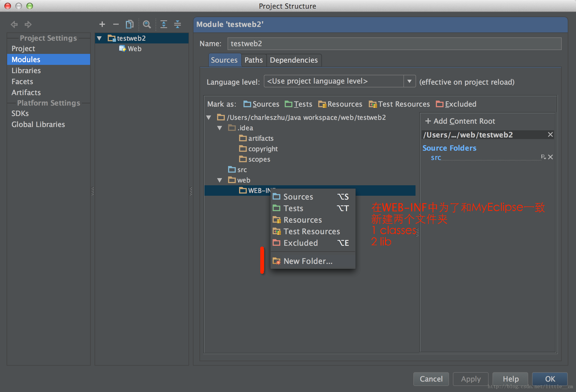Image resolution: width=576 pixels, height=392 pixels.
Task: Click the forward navigation arrow
Action: point(28,24)
